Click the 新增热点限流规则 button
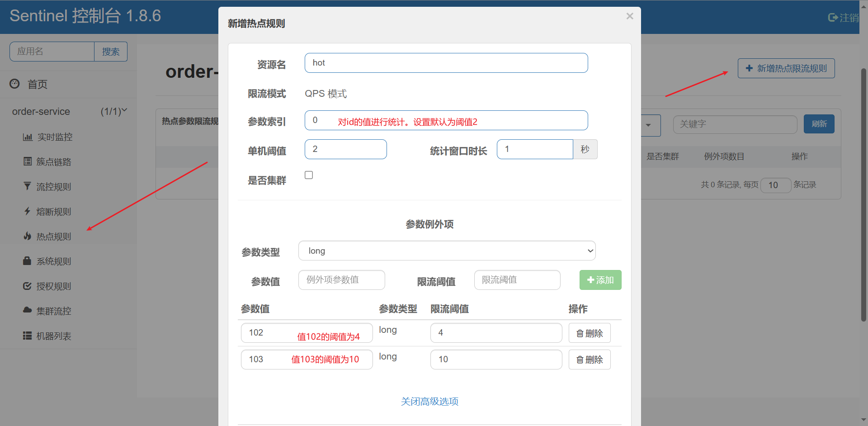This screenshot has height=426, width=868. [786, 68]
